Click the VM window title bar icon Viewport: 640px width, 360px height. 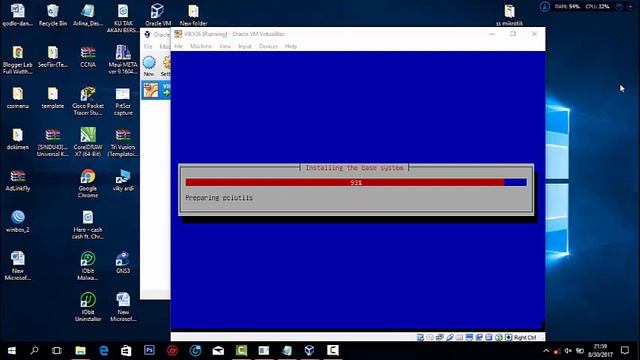point(178,34)
